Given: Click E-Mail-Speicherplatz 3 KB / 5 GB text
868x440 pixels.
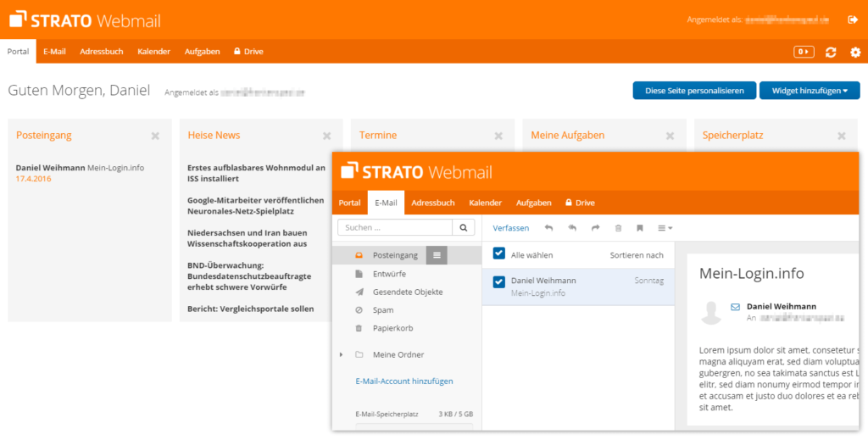Looking at the screenshot, I should tap(414, 414).
